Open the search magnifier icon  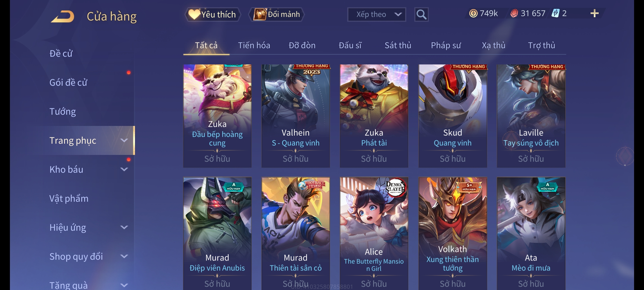tap(421, 15)
